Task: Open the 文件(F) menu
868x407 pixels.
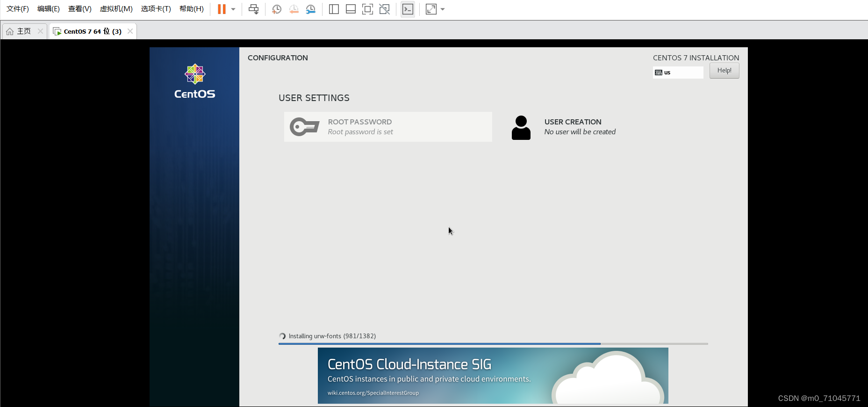Action: (x=18, y=9)
